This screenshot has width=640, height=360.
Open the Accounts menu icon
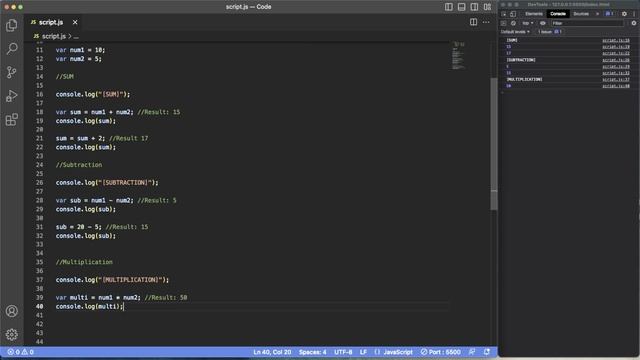[x=12, y=311]
